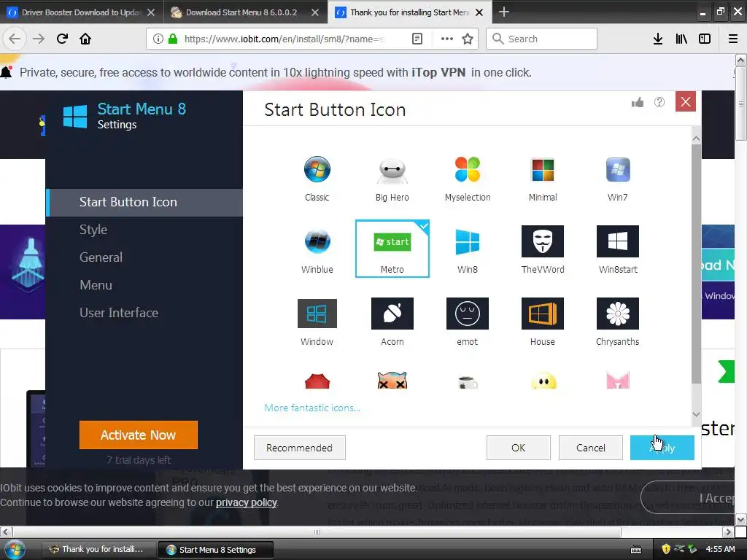Open the Style settings section
This screenshot has height=560, width=747.
coord(93,230)
